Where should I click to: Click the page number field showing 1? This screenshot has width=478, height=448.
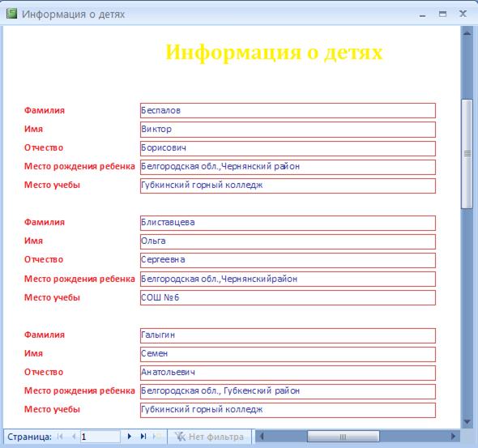(x=100, y=437)
